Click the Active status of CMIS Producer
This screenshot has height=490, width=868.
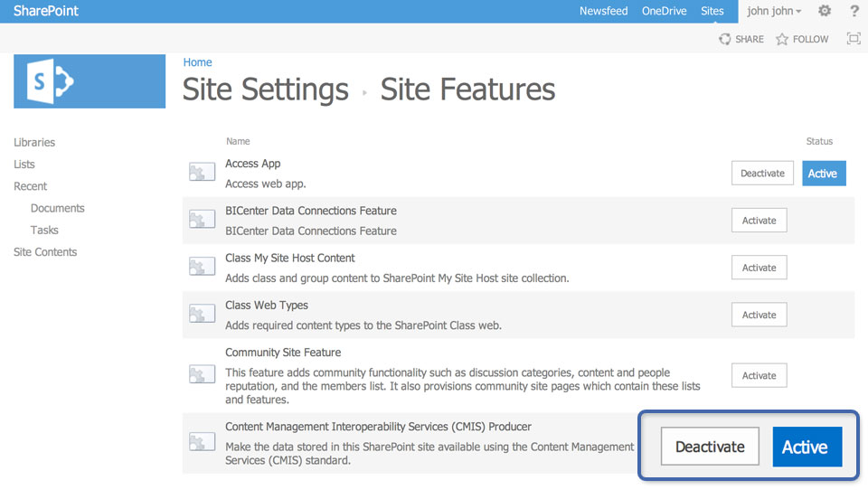pos(807,447)
